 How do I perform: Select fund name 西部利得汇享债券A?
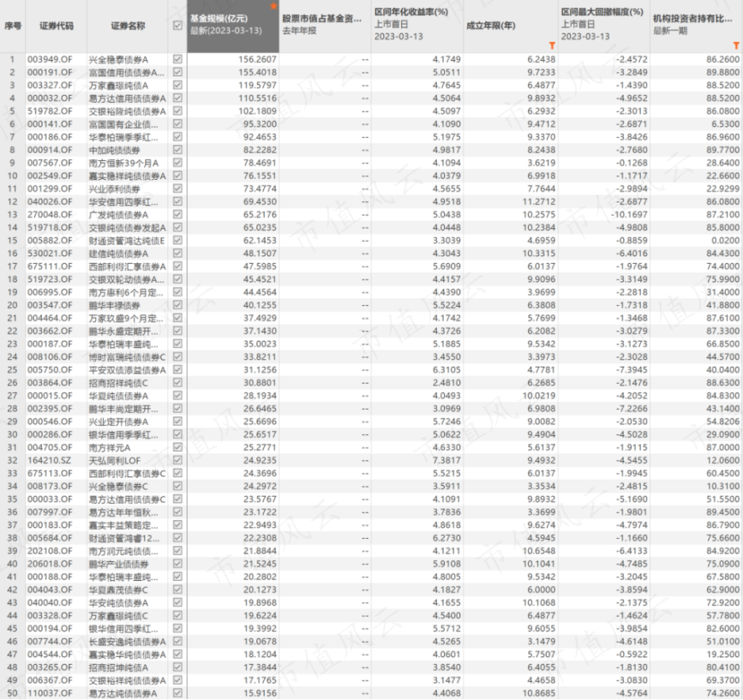pyautogui.click(x=128, y=266)
